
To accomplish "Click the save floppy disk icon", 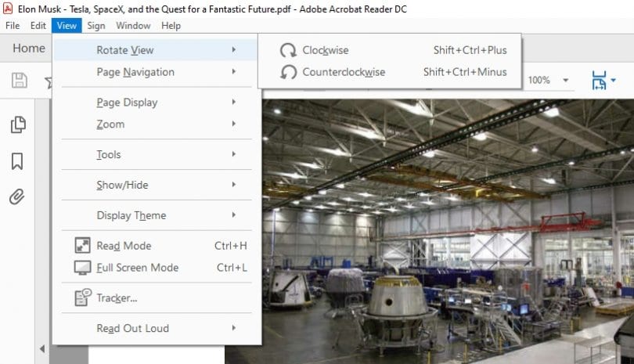I will click(x=20, y=81).
